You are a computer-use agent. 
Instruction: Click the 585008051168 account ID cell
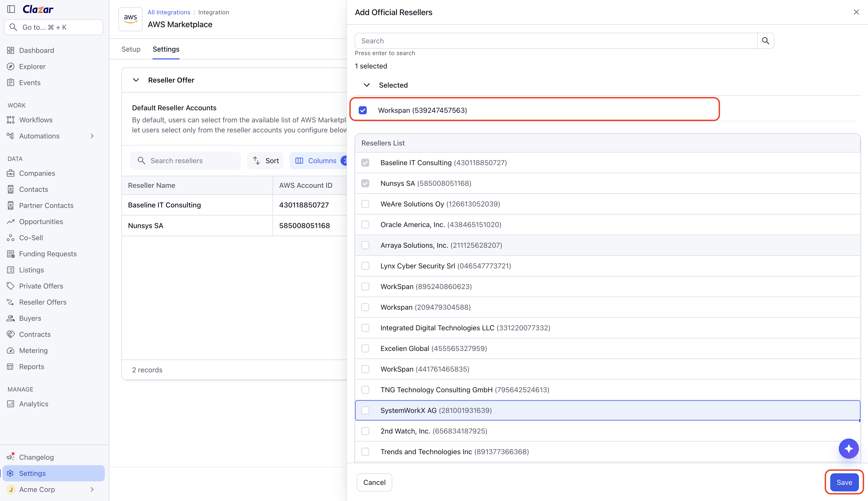(x=309, y=226)
